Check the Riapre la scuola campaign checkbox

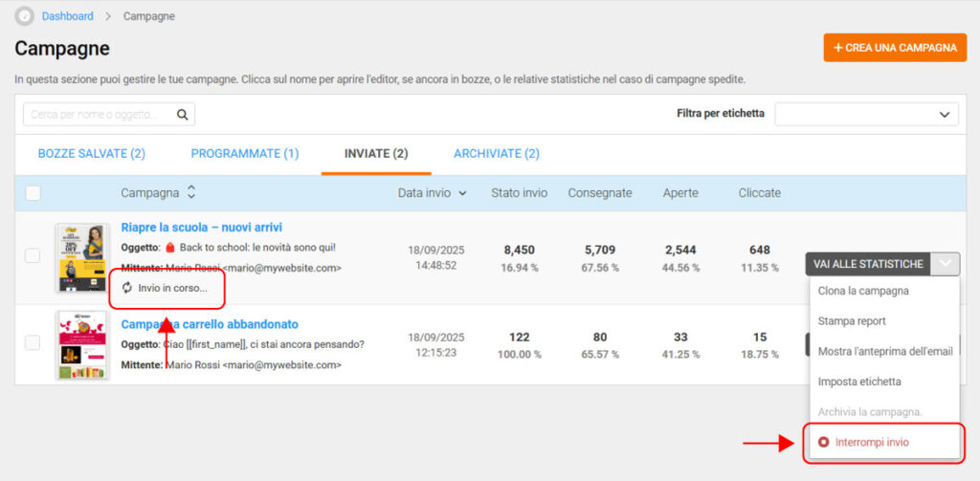pos(33,255)
